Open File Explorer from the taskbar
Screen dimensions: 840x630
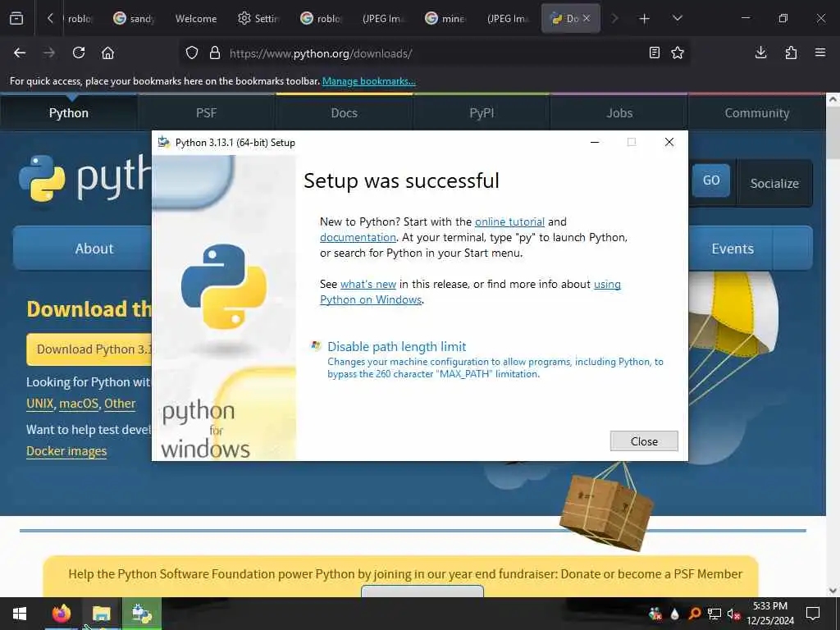101,614
